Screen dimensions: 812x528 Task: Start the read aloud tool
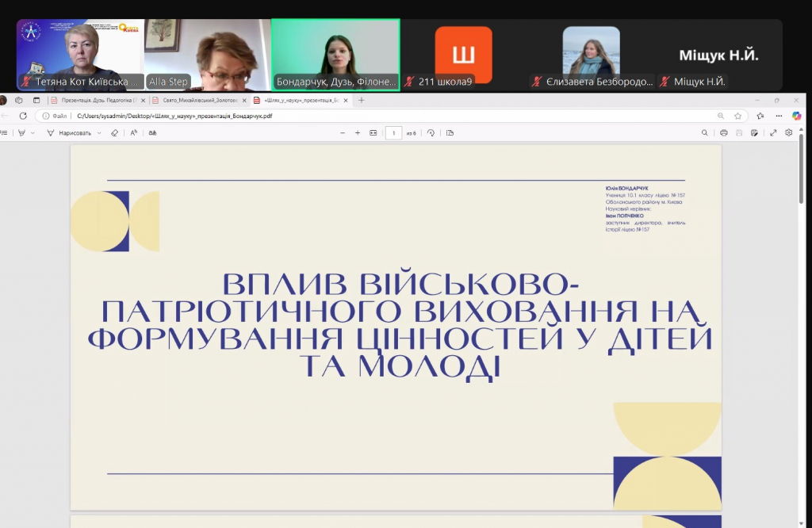tap(133, 133)
